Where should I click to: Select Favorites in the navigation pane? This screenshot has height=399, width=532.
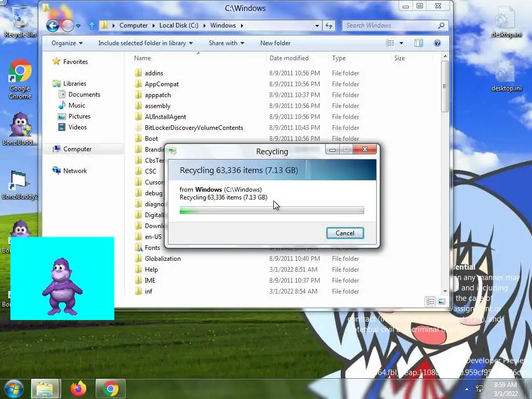[70, 61]
